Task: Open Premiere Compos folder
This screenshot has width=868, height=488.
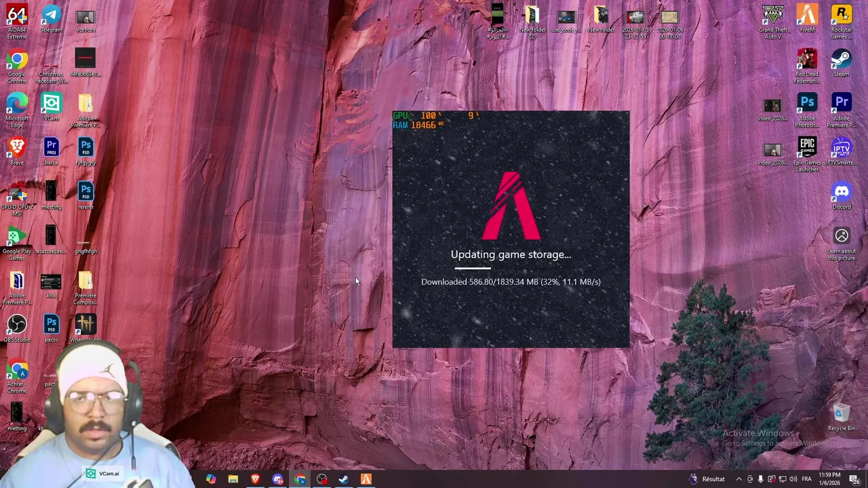Action: point(85,287)
